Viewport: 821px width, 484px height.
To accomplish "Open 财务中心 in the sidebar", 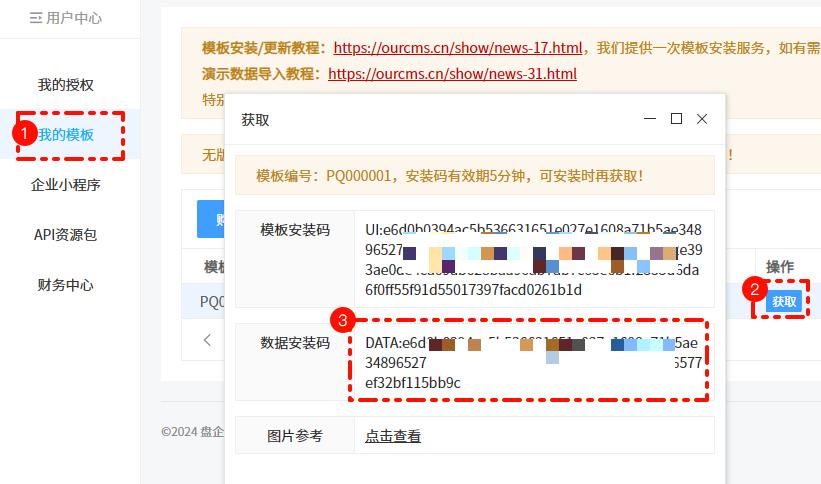I will pos(65,285).
